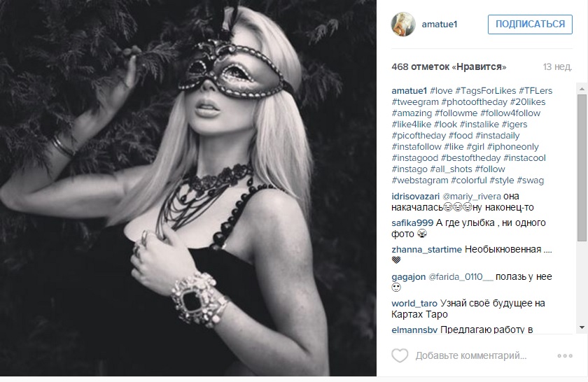The height and width of the screenshot is (382, 588).
Task: Click the @farida_0110__ mention
Action: (x=461, y=277)
